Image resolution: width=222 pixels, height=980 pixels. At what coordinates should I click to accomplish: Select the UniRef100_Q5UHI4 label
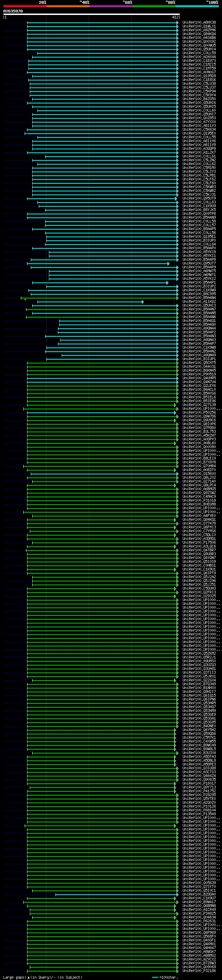199,49
